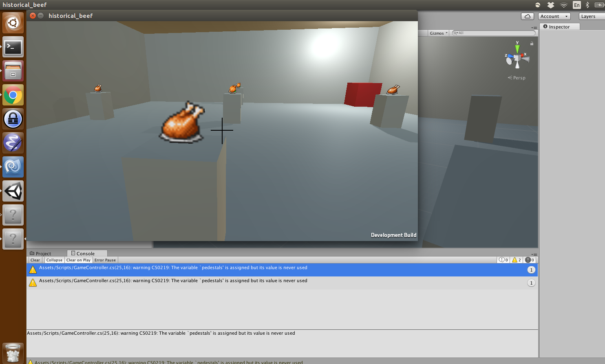Click the green Y axis gizmo cone
Screen dimensions: 605x364
click(517, 49)
